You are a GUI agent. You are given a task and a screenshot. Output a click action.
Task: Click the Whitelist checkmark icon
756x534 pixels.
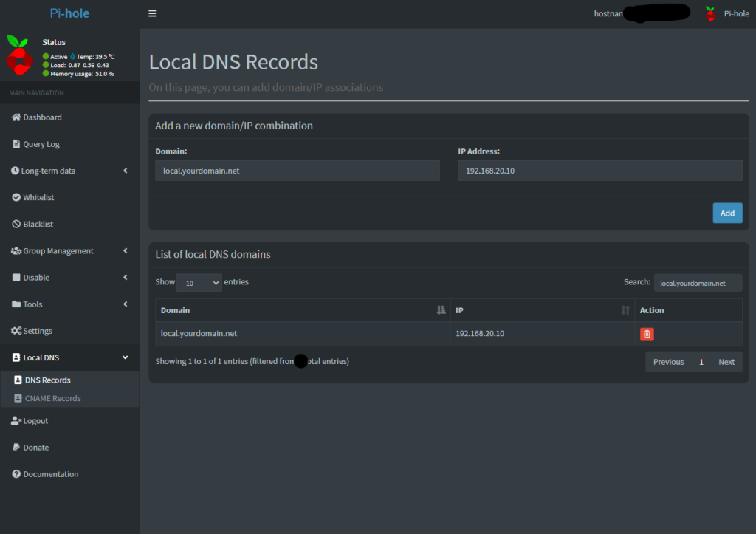(16, 197)
